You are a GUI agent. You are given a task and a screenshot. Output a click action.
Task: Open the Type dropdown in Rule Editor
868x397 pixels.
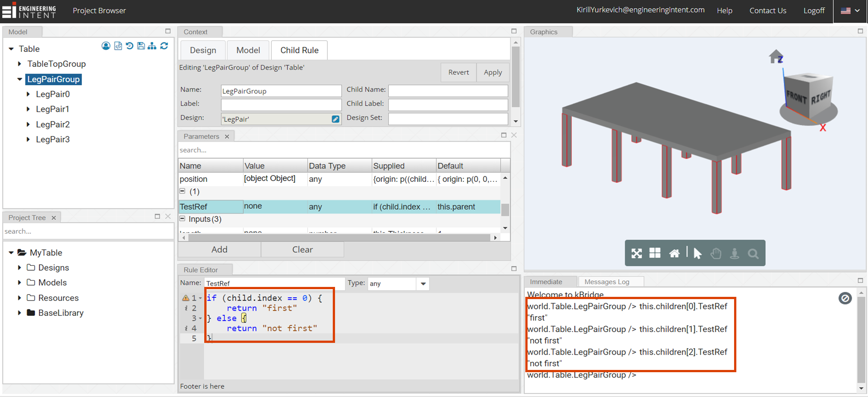pos(423,284)
